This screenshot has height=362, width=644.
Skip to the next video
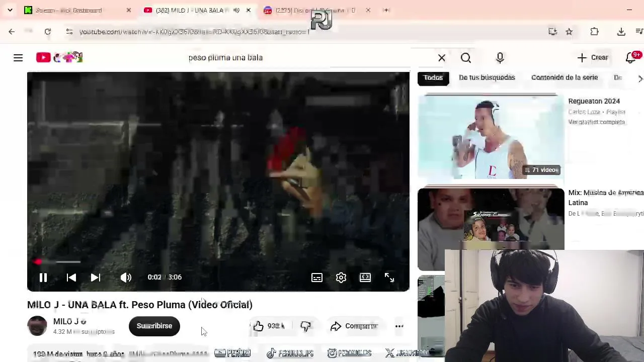(96, 278)
